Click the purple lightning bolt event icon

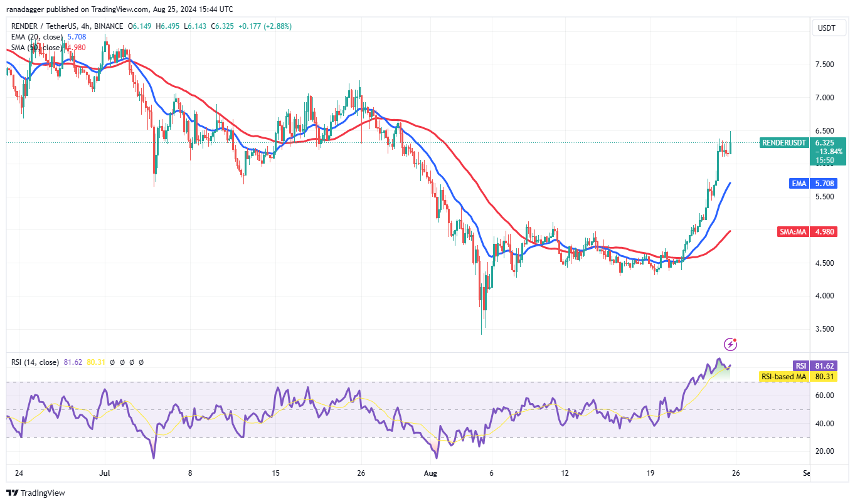pyautogui.click(x=730, y=344)
